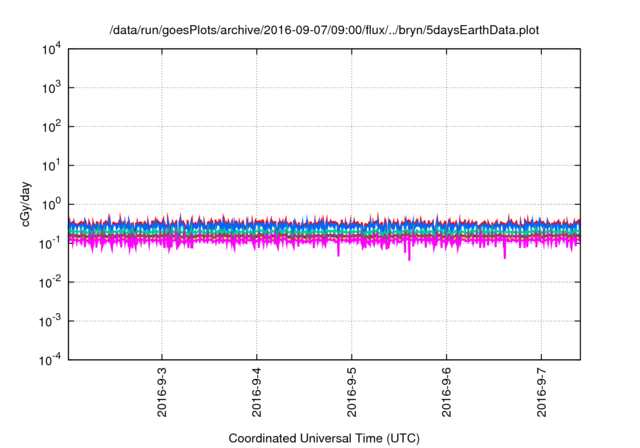Click the 10^0 y-axis tick label

point(51,204)
